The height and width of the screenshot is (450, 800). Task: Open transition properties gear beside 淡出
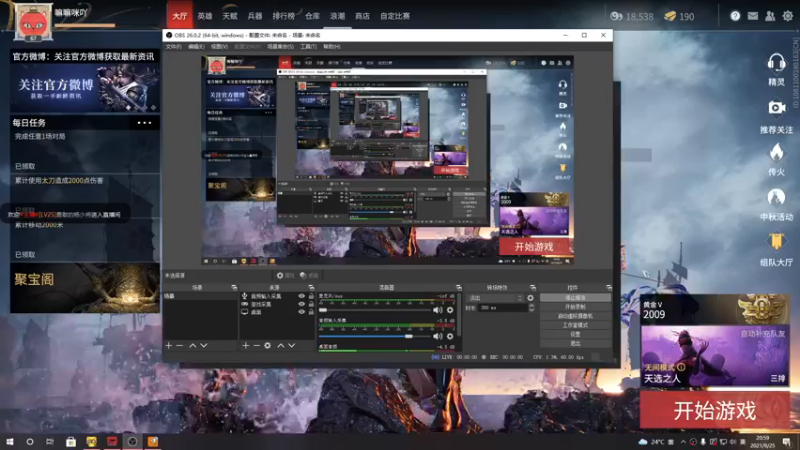pyautogui.click(x=531, y=298)
